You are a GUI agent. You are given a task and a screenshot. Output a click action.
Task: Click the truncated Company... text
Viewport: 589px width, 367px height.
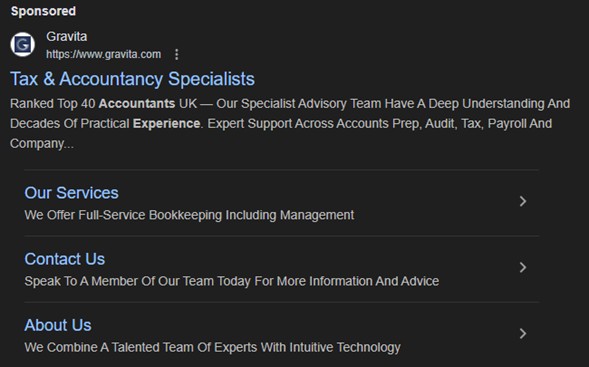pyautogui.click(x=42, y=143)
